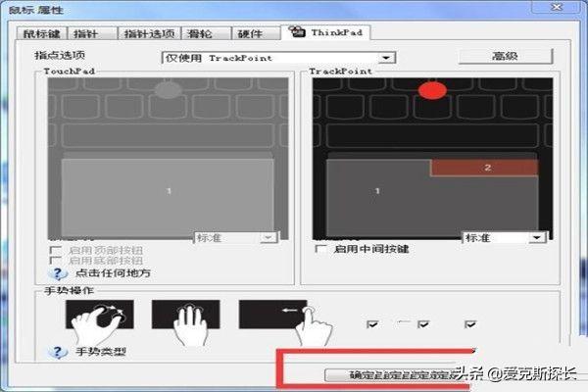Toggle the 启用顶部按钮 checkbox
This screenshot has width=588, height=392.
[55, 250]
